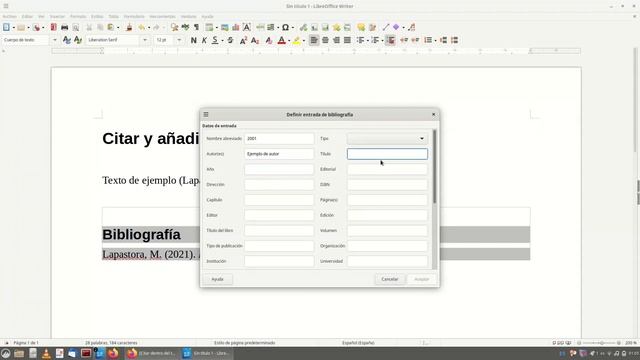Click the Año input field
The width and height of the screenshot is (640, 360).
(x=279, y=169)
